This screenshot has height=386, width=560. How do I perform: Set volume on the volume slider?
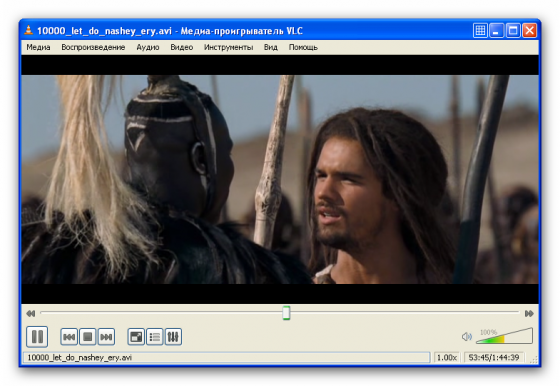point(504,336)
